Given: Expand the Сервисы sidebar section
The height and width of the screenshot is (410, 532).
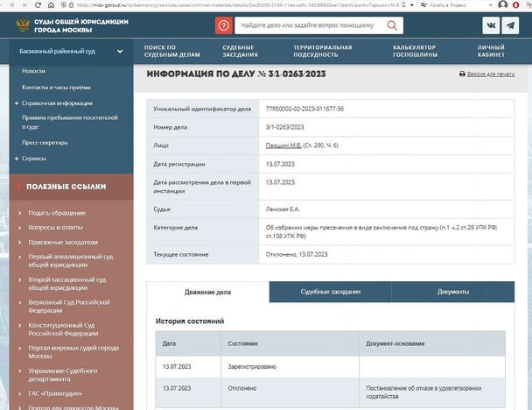Looking at the screenshot, I should (34, 158).
